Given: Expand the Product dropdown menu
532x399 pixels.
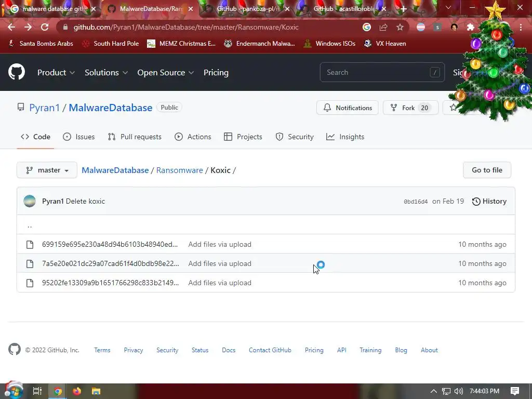Looking at the screenshot, I should [56, 73].
